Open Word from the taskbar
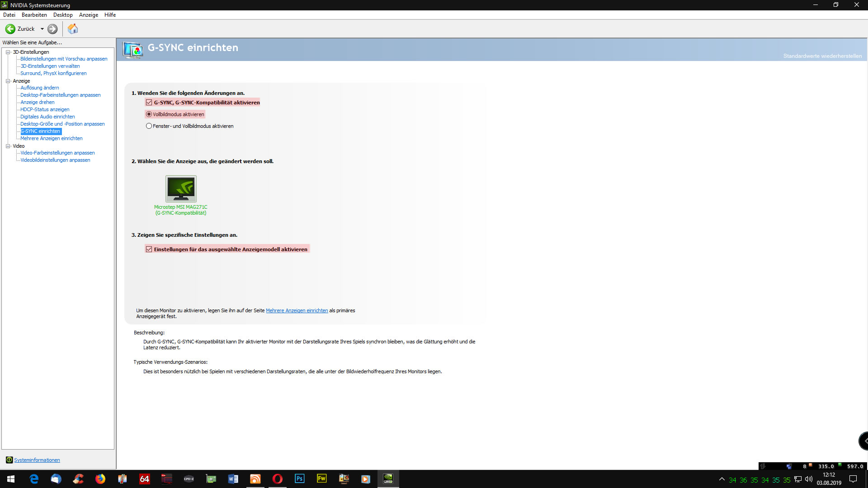Viewport: 868px width, 488px height. [233, 479]
